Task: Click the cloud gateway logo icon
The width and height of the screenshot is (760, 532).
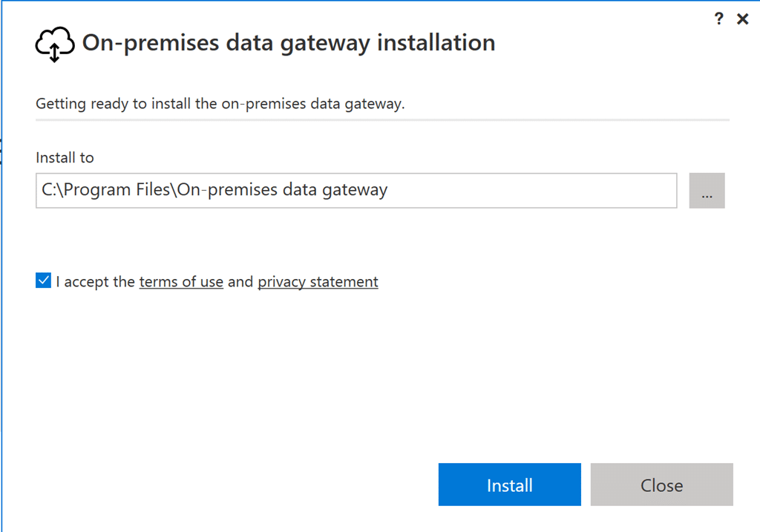Action: pyautogui.click(x=55, y=44)
